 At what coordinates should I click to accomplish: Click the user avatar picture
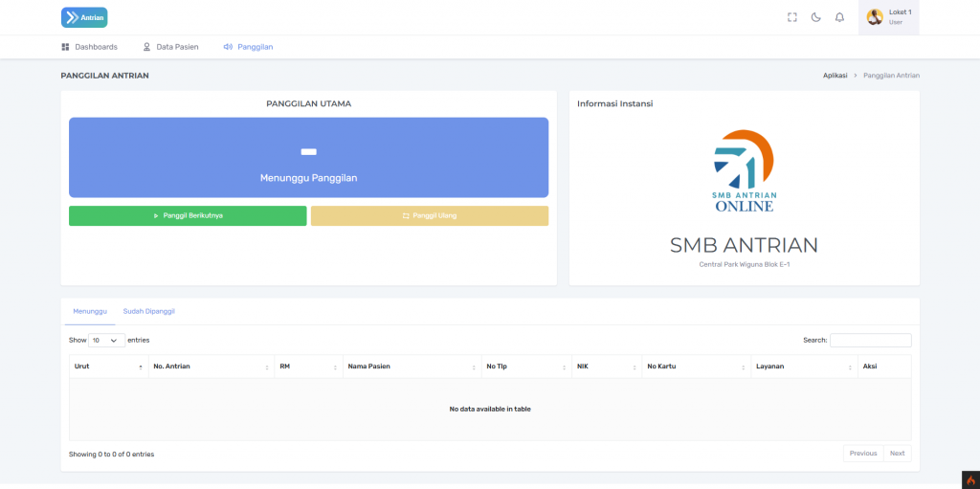click(x=875, y=17)
